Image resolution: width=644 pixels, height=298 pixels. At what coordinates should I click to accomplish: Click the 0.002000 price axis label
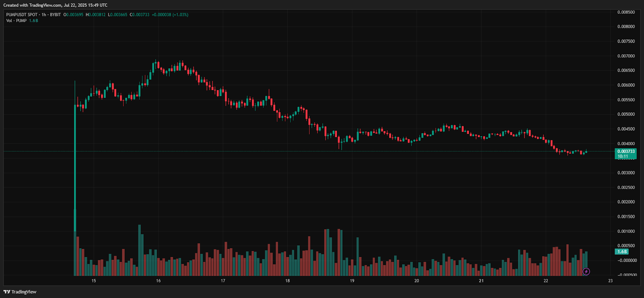coord(626,202)
